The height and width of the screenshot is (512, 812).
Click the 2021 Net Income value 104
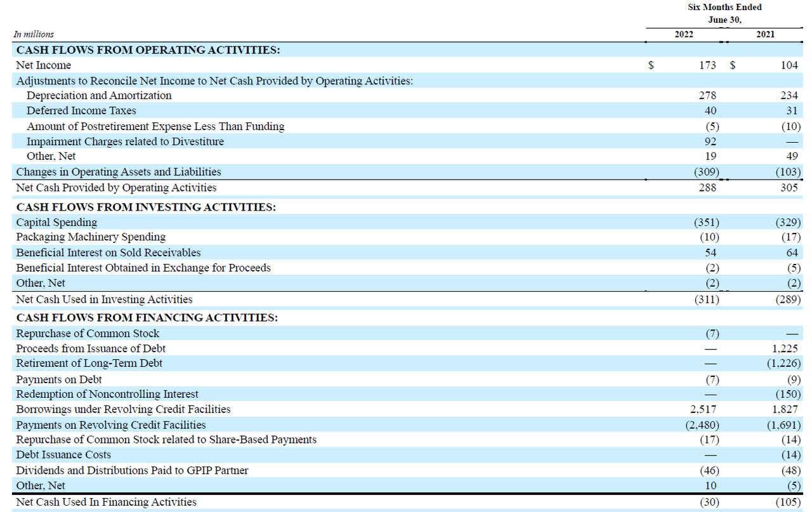[789, 65]
